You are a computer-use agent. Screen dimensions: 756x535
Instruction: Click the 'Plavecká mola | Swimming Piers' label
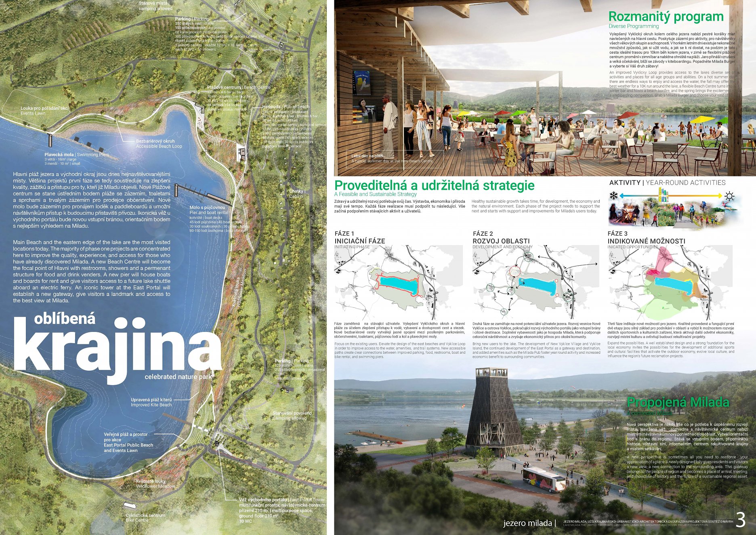click(x=77, y=155)
